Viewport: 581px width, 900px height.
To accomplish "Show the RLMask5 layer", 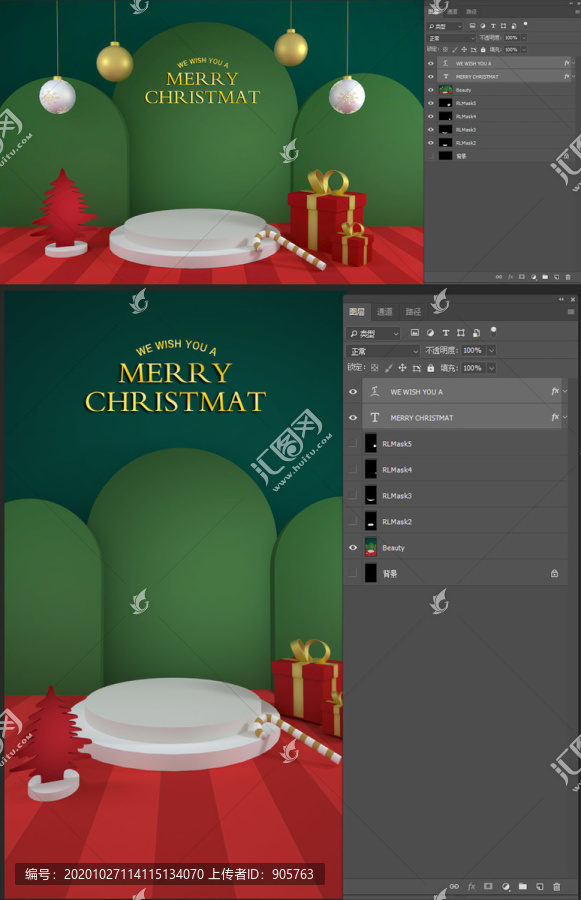I will (353, 444).
